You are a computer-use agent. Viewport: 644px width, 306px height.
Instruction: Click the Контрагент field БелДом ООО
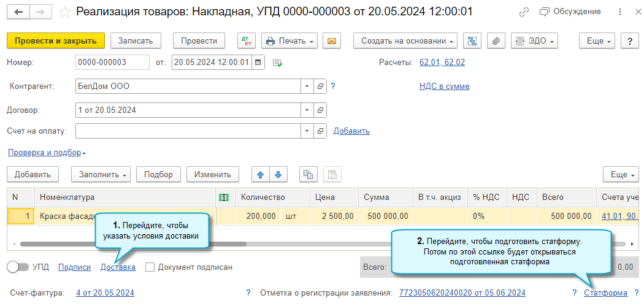tap(188, 86)
